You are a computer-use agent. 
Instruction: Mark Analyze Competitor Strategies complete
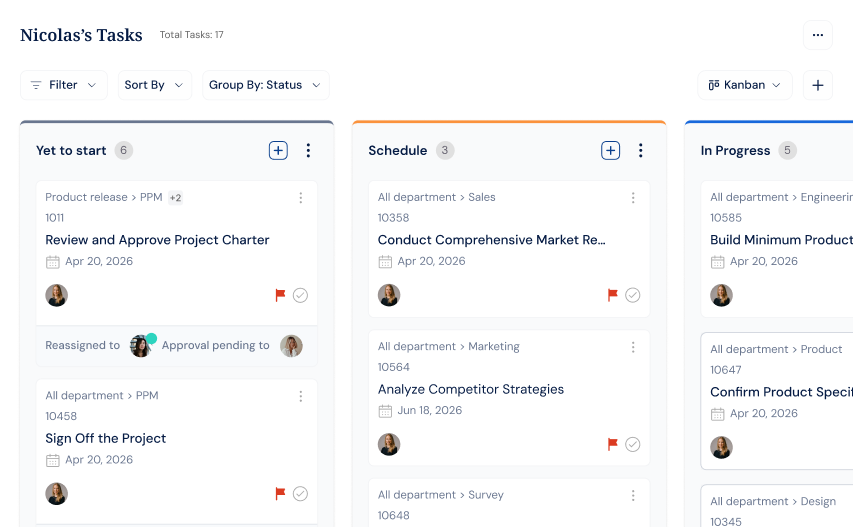(x=633, y=444)
